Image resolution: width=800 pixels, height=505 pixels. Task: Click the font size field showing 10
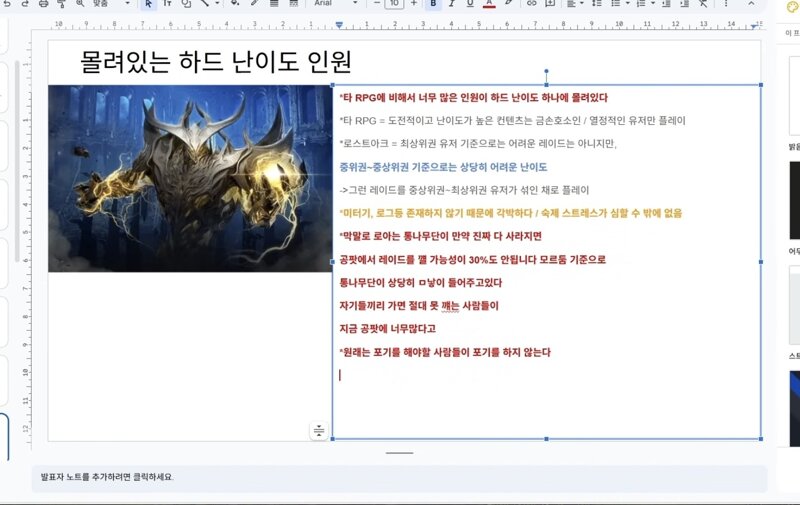pos(394,4)
